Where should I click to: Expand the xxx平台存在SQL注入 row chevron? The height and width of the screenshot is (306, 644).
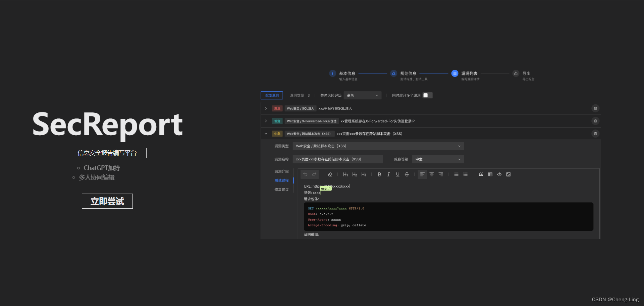[266, 108]
